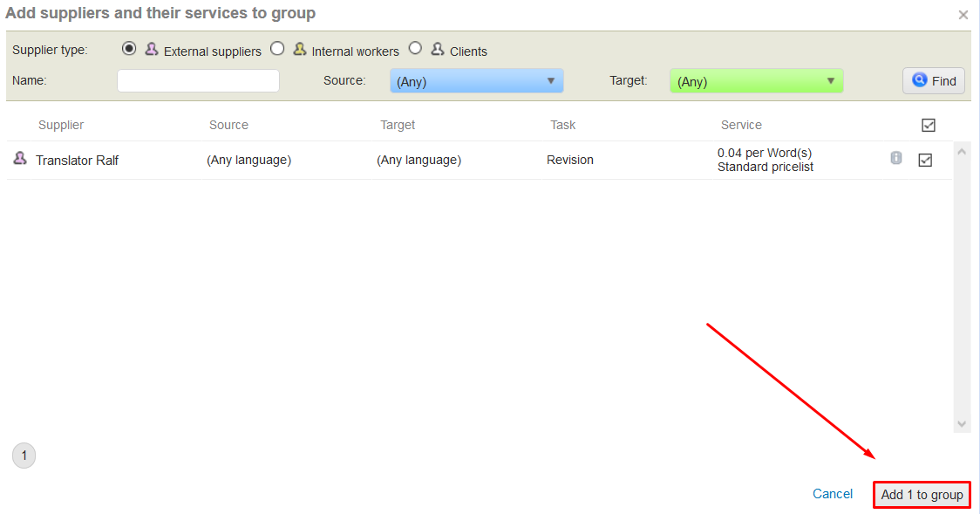Open the Target language dropdown
The width and height of the screenshot is (980, 514).
click(x=756, y=81)
